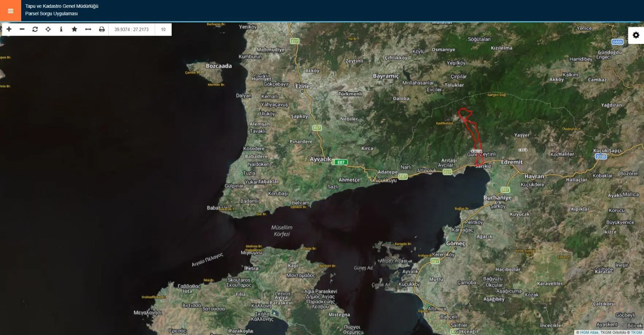Image resolution: width=644 pixels, height=335 pixels.
Task: Open the info tool
Action: click(61, 29)
